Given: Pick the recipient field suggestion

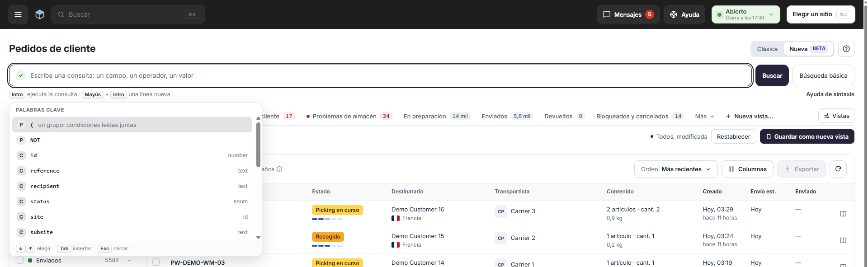Looking at the screenshot, I should click(x=132, y=186).
